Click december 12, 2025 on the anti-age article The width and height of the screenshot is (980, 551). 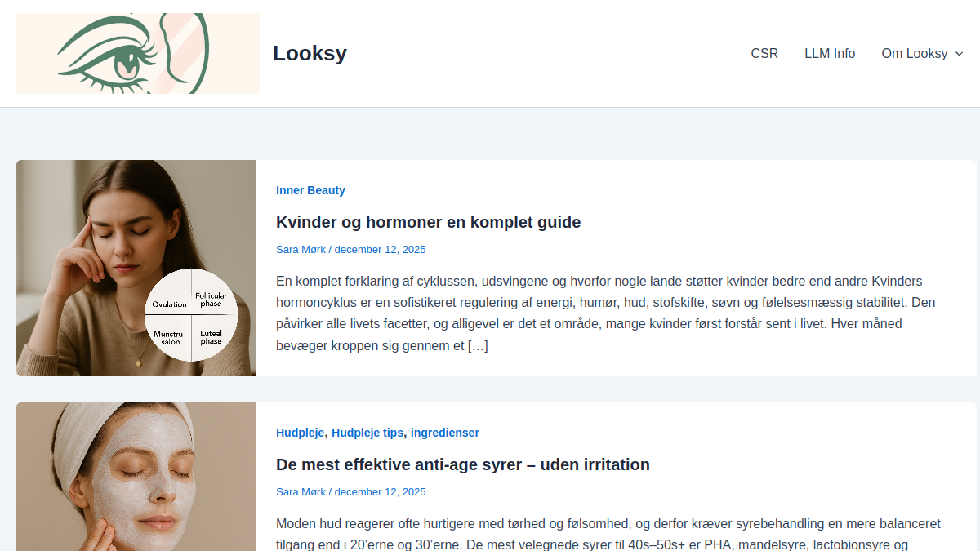pyautogui.click(x=381, y=491)
